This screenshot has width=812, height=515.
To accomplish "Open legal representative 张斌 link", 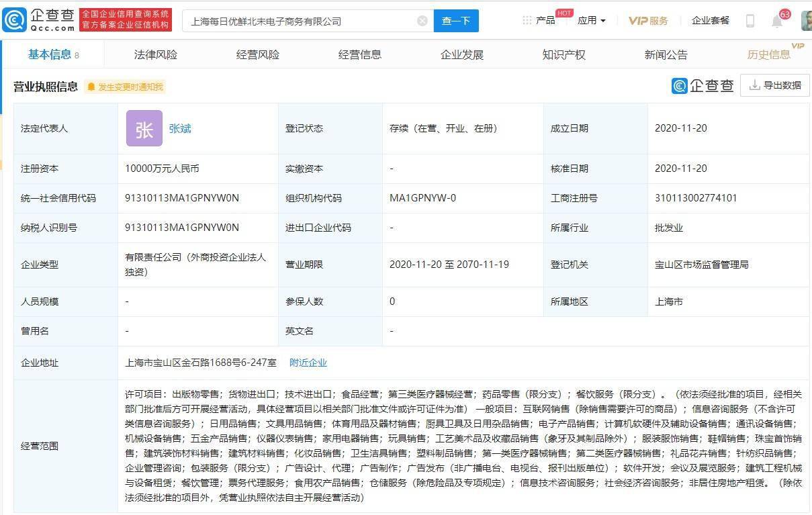I will coord(180,128).
